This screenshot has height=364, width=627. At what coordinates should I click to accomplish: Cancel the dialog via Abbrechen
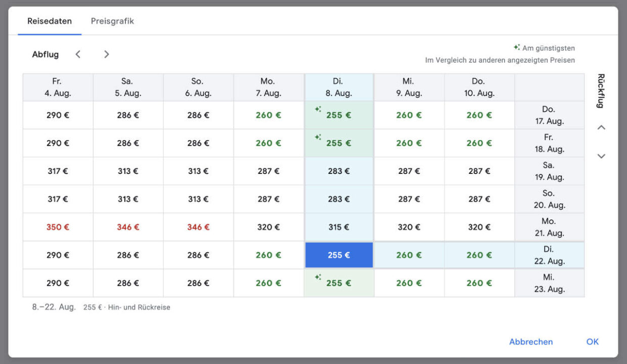530,342
